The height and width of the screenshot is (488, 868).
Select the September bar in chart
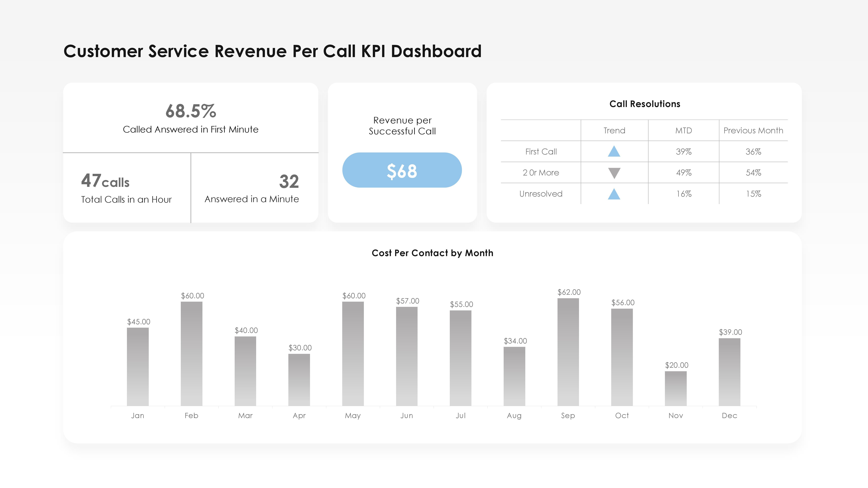point(568,352)
